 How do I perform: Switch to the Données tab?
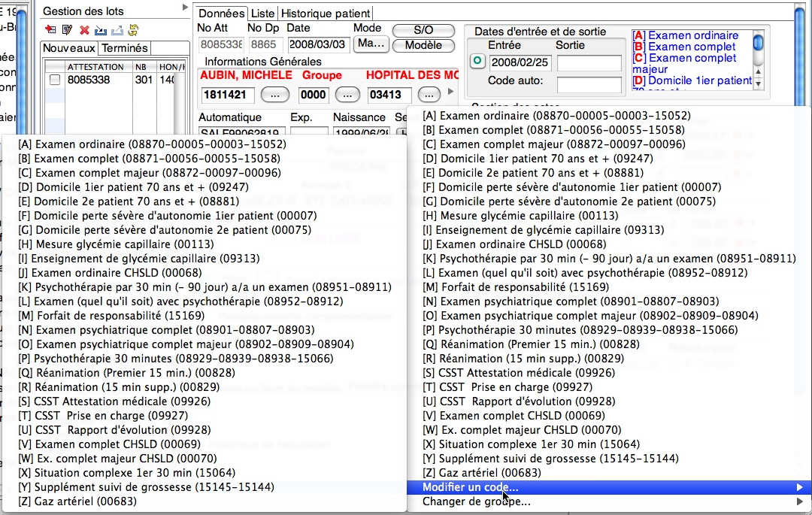point(222,14)
